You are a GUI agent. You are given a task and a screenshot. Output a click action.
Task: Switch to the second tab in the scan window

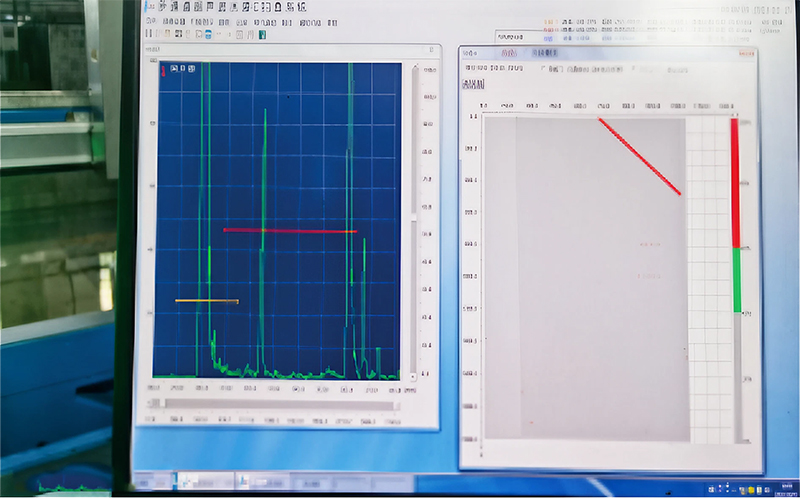click(544, 53)
